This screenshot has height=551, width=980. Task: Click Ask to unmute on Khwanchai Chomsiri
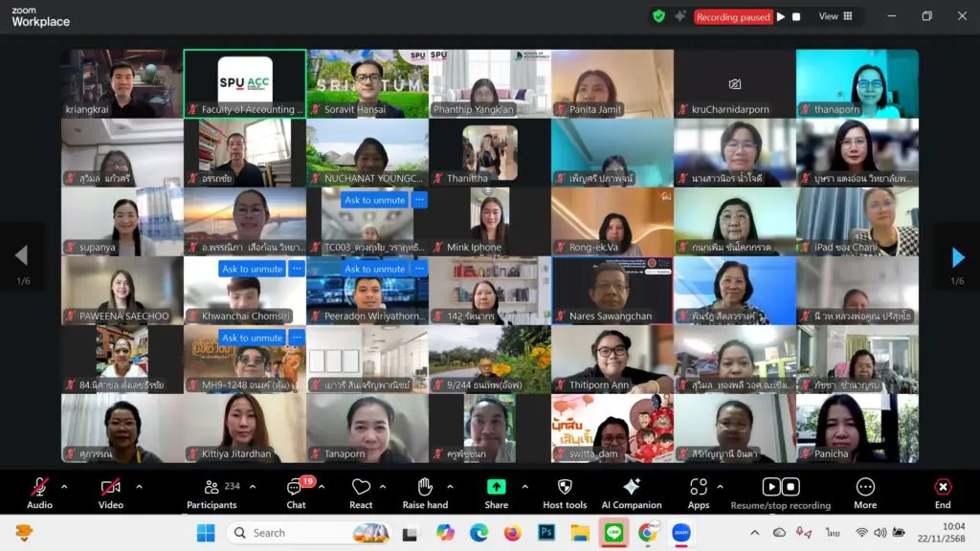click(253, 269)
